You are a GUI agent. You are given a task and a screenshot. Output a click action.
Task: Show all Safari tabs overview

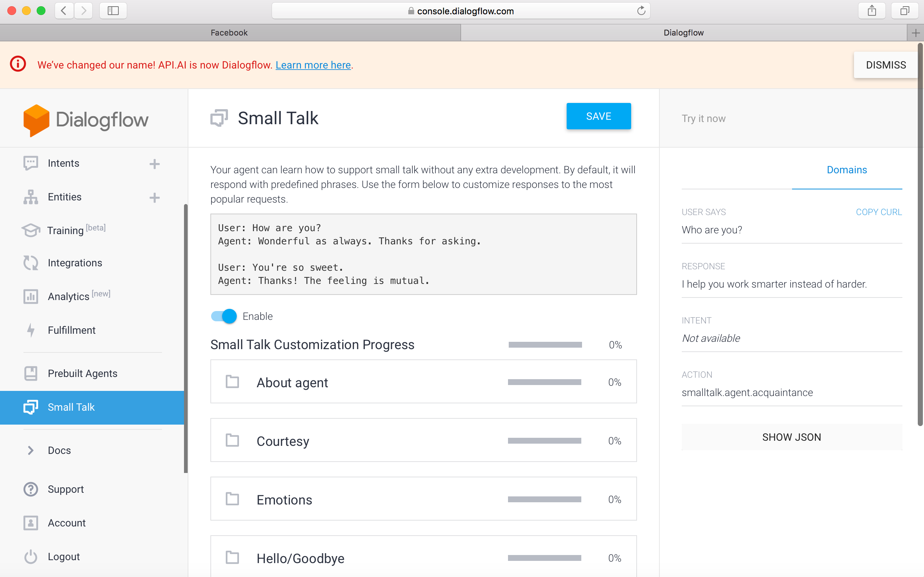point(905,11)
